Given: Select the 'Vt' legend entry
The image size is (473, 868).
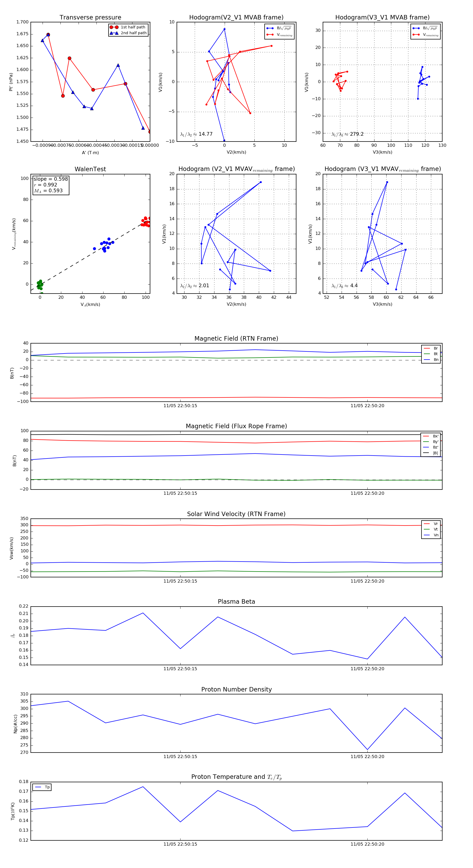Looking at the screenshot, I should [x=431, y=529].
